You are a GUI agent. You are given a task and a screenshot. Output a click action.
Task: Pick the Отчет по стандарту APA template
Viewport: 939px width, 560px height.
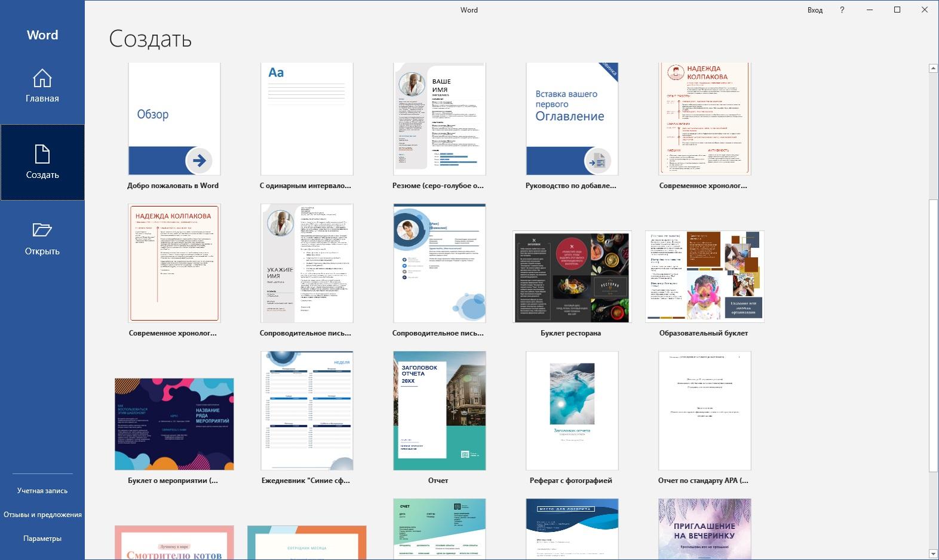point(705,411)
